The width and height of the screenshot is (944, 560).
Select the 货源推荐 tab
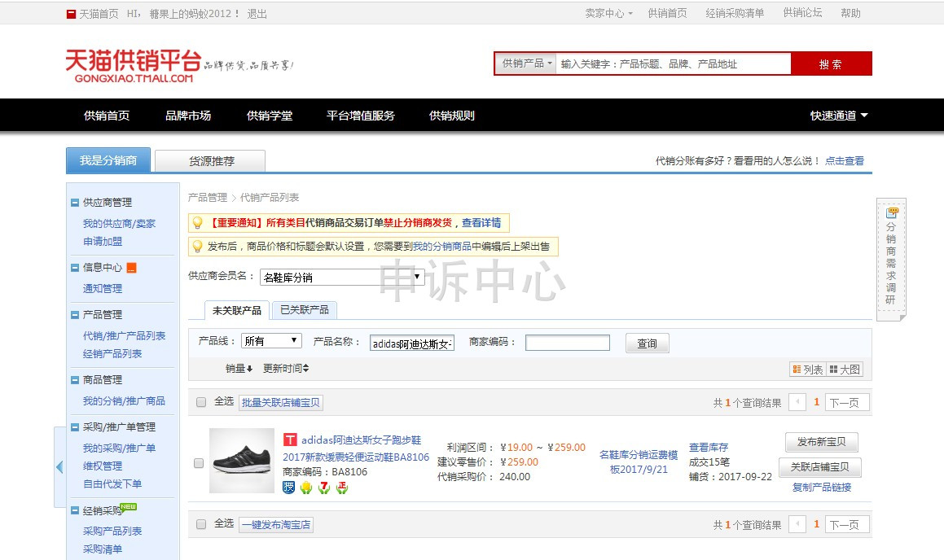click(x=210, y=161)
